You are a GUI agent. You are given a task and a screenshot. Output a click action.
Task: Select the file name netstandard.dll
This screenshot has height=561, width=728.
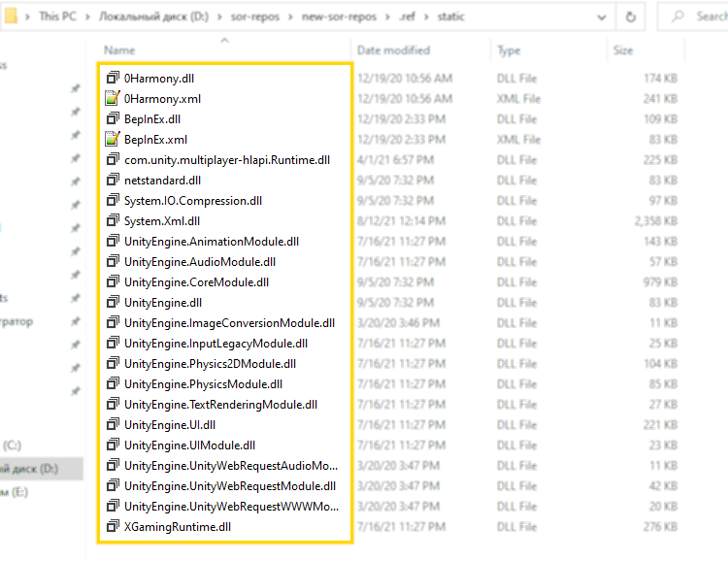(x=162, y=181)
